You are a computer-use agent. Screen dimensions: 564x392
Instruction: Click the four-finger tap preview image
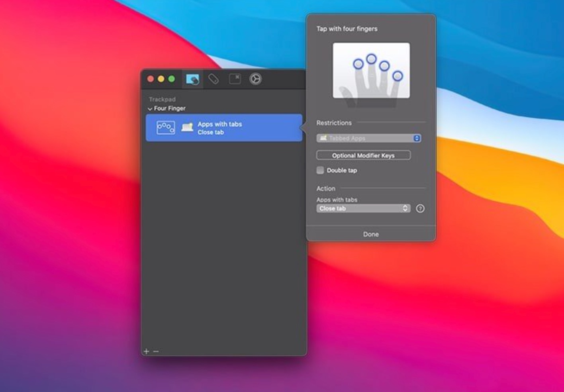pos(371,71)
